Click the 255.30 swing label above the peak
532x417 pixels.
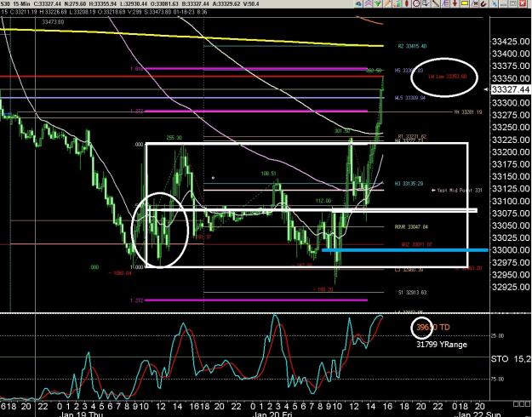174,138
